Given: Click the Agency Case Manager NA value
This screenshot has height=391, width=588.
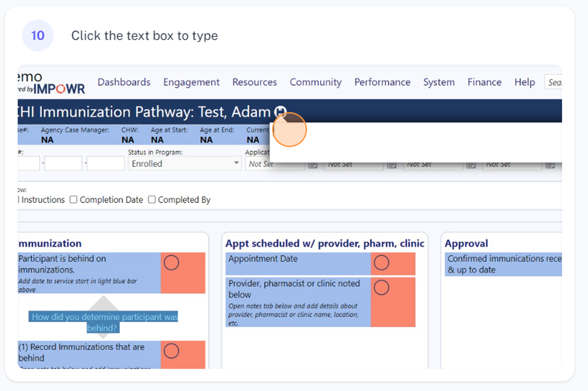Looking at the screenshot, I should [x=47, y=140].
